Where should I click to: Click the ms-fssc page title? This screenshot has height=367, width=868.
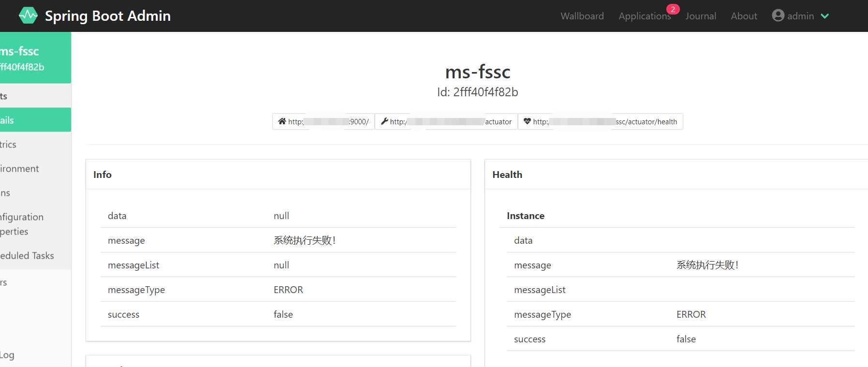(x=478, y=72)
